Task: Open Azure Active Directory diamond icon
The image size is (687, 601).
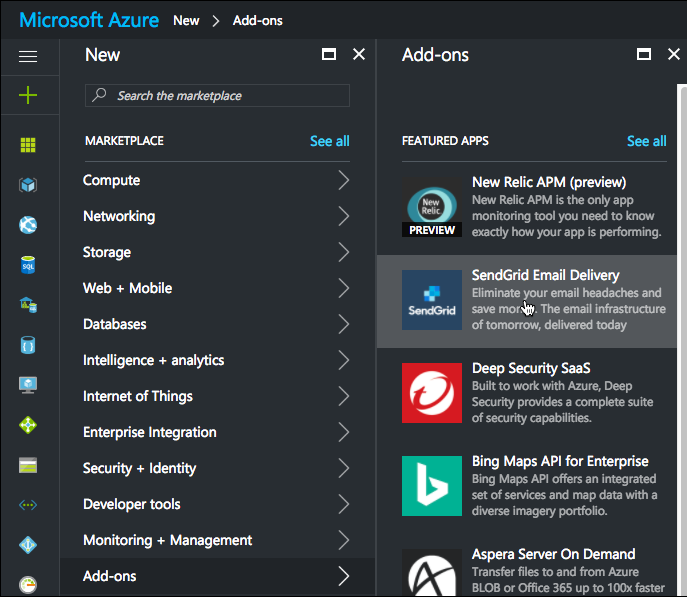Action: point(28,545)
